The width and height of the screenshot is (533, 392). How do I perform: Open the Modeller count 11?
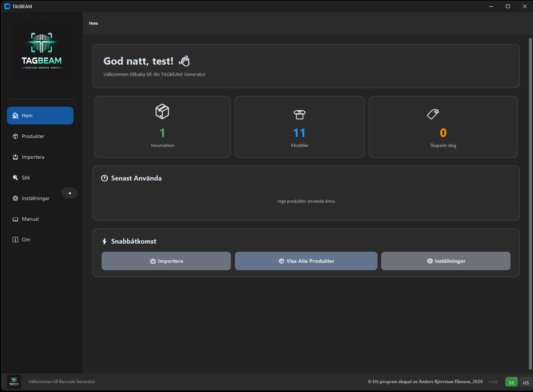point(300,133)
